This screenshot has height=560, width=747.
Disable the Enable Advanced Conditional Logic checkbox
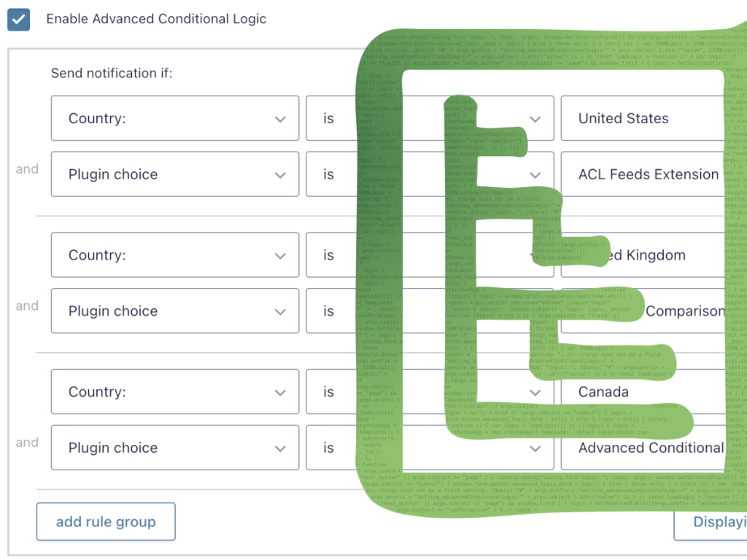pos(18,20)
